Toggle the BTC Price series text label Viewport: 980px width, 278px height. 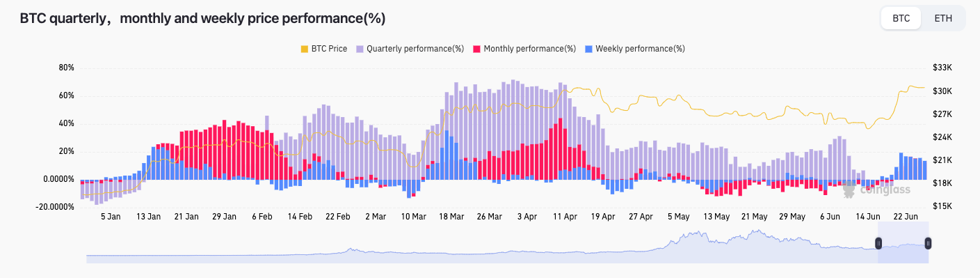click(x=329, y=49)
